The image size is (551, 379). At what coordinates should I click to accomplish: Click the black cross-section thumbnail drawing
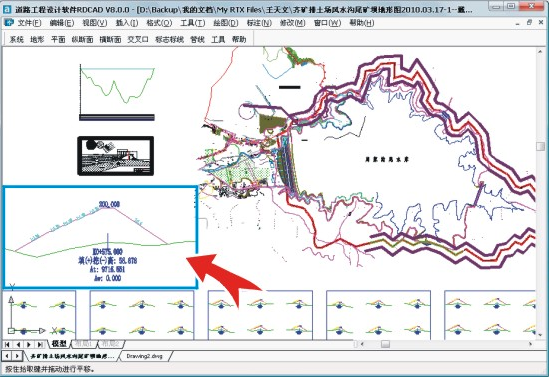coord(115,156)
